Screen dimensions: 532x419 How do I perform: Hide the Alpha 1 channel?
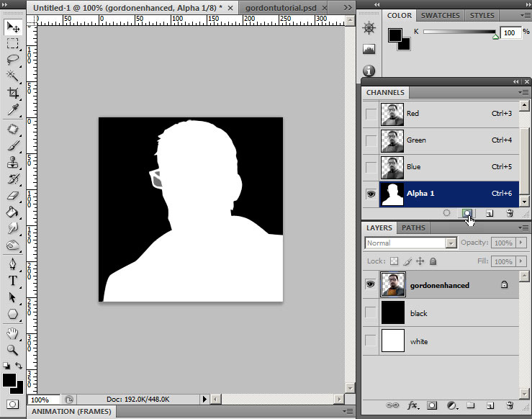click(371, 194)
